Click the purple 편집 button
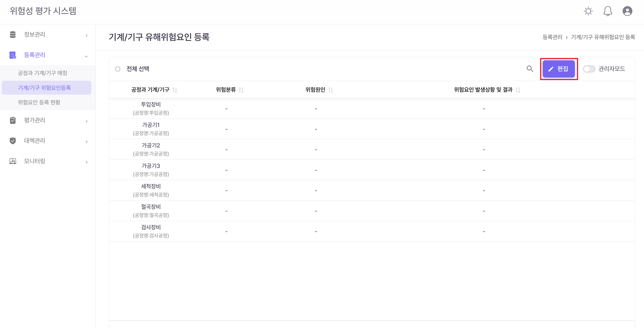The width and height of the screenshot is (644, 328). (x=559, y=69)
